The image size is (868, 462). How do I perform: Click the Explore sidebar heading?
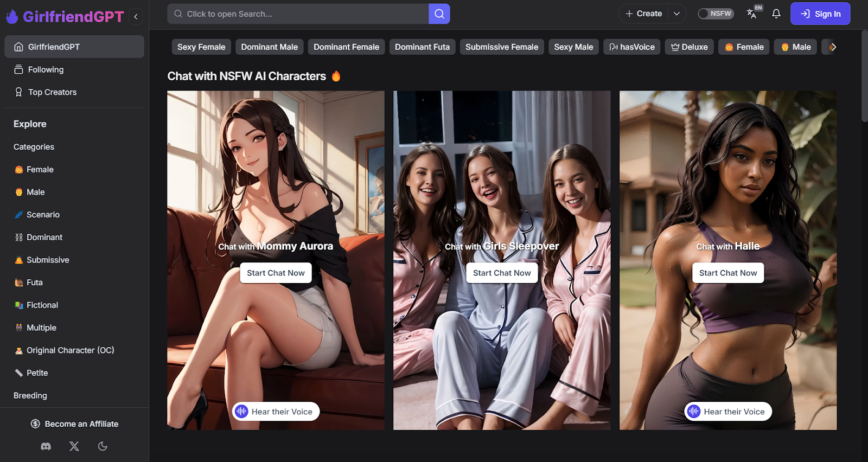[x=30, y=124]
